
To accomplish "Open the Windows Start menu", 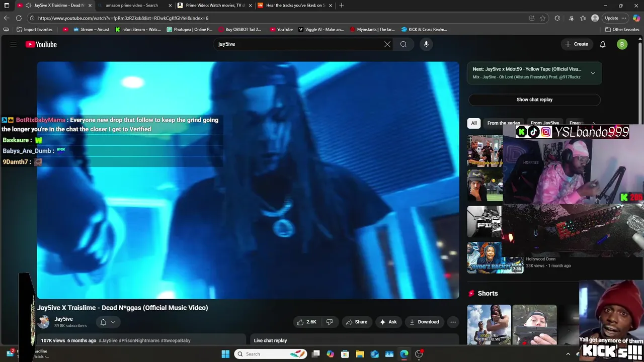I will 225,354.
